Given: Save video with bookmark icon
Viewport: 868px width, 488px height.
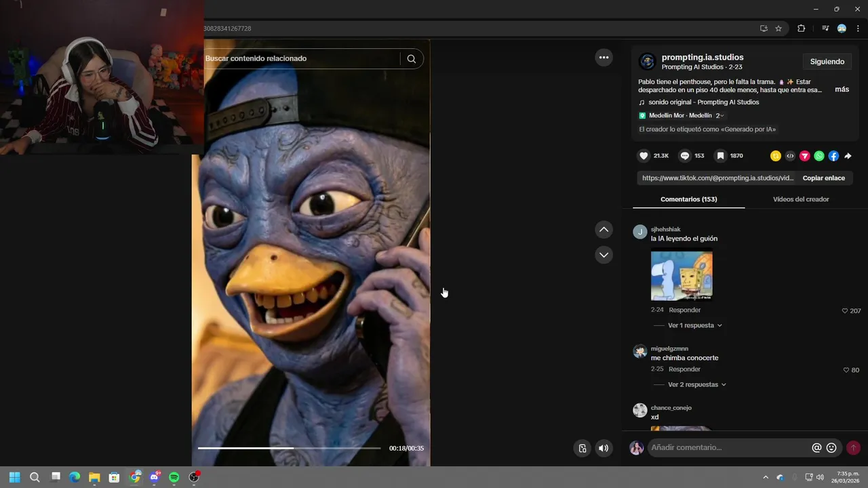Looking at the screenshot, I should [x=721, y=156].
